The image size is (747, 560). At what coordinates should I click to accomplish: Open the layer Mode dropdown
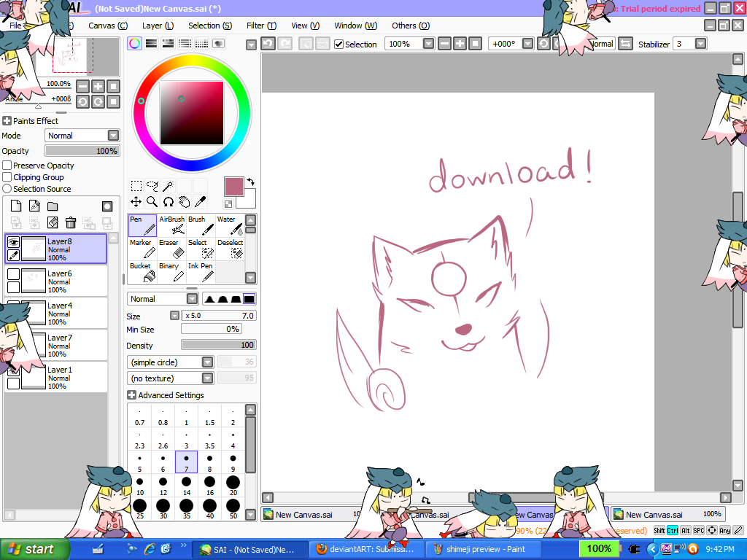click(x=113, y=136)
